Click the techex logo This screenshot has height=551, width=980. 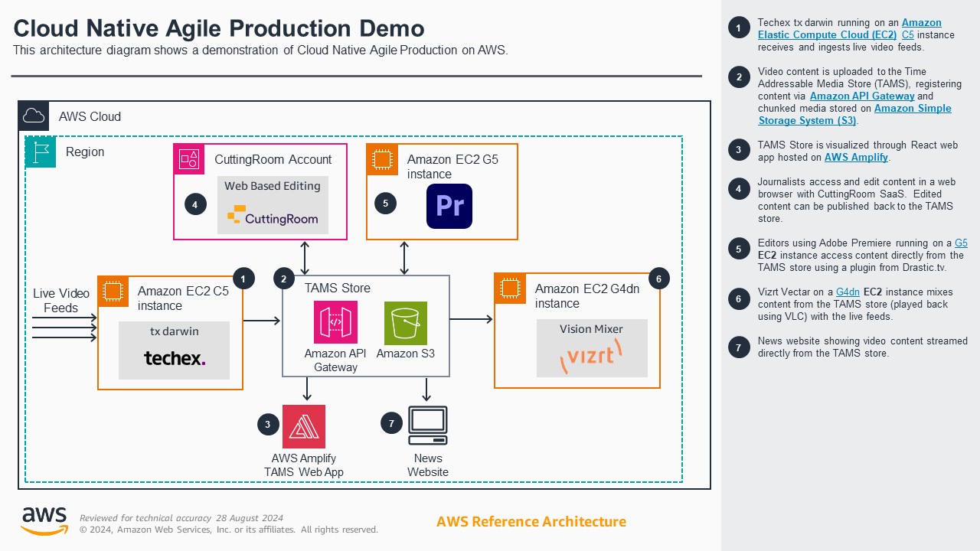coord(174,357)
